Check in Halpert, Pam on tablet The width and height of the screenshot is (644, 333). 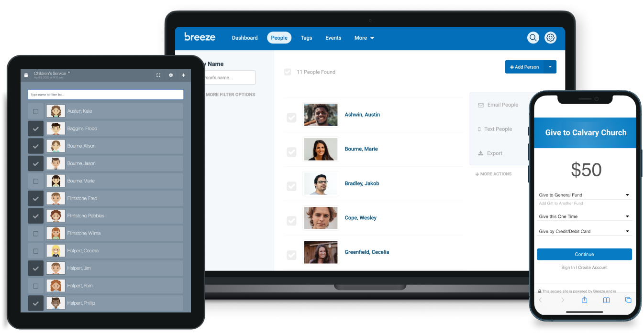36,286
